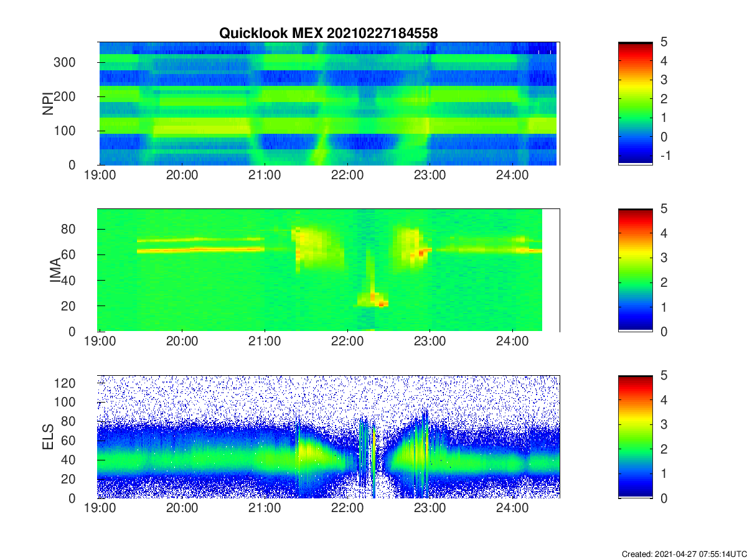Click the 22:00 tick under the IMA panel
The image size is (747, 560).
[347, 342]
